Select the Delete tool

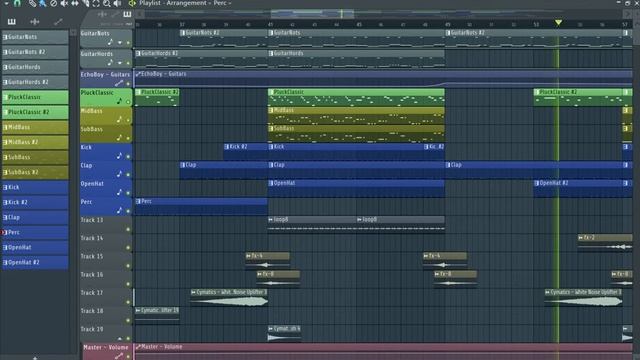coord(53,3)
